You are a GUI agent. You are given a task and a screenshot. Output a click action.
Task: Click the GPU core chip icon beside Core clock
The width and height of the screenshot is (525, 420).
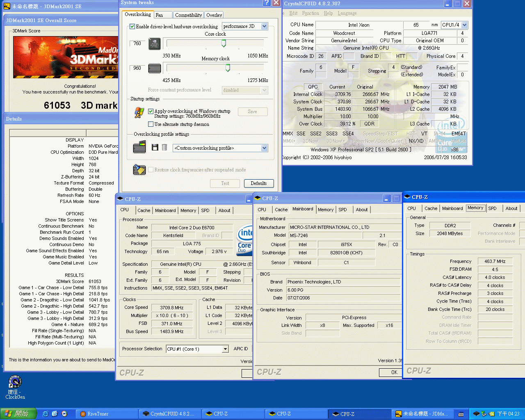154,43
